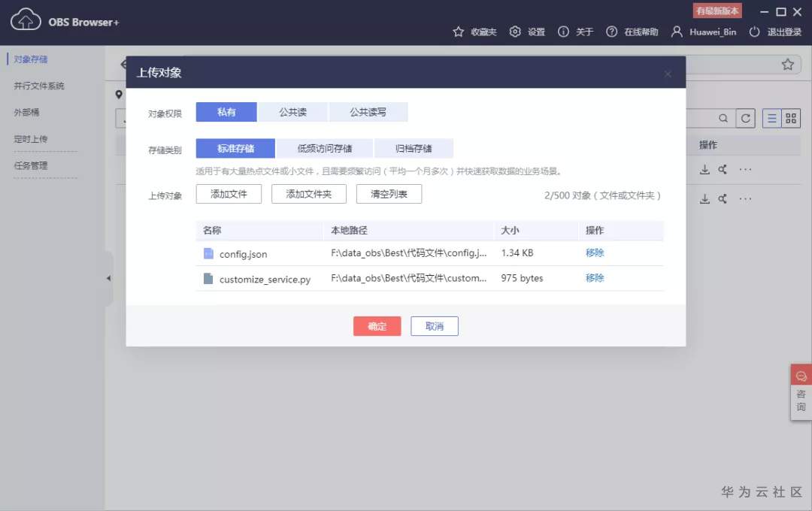Image resolution: width=812 pixels, height=511 pixels.
Task: Switch to list view icon
Action: coord(771,119)
